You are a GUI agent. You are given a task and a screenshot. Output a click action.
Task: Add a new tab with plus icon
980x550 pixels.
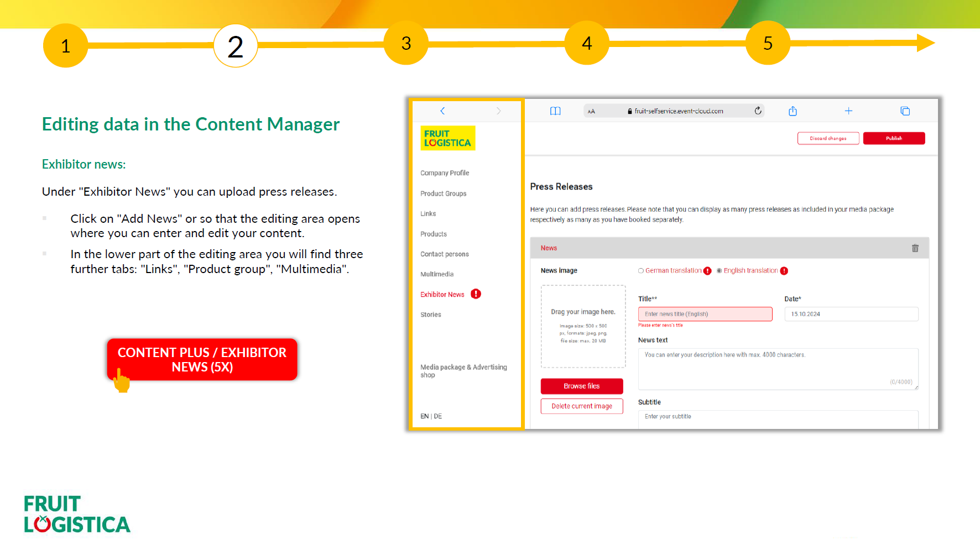(848, 111)
